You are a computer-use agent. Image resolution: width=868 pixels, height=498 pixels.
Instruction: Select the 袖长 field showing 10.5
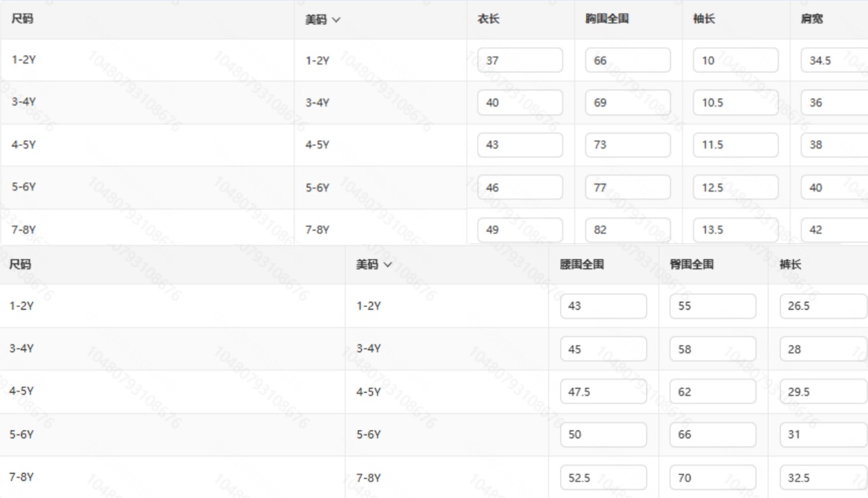click(x=736, y=103)
